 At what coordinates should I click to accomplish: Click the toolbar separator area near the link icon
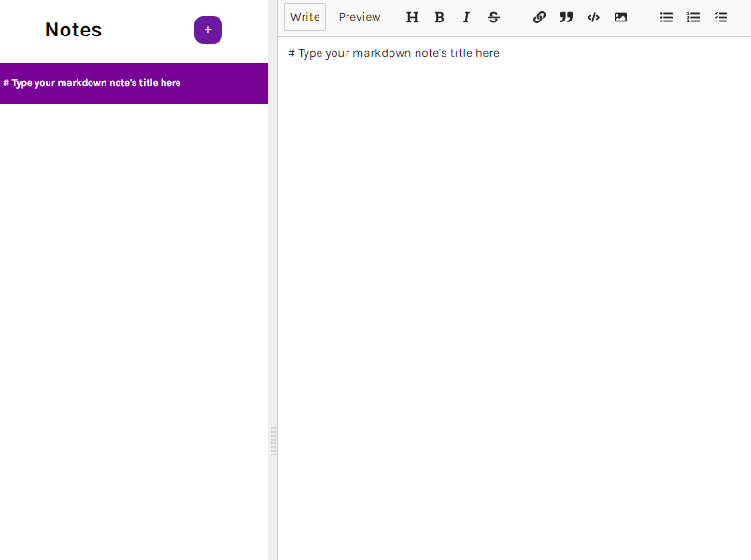(x=517, y=17)
